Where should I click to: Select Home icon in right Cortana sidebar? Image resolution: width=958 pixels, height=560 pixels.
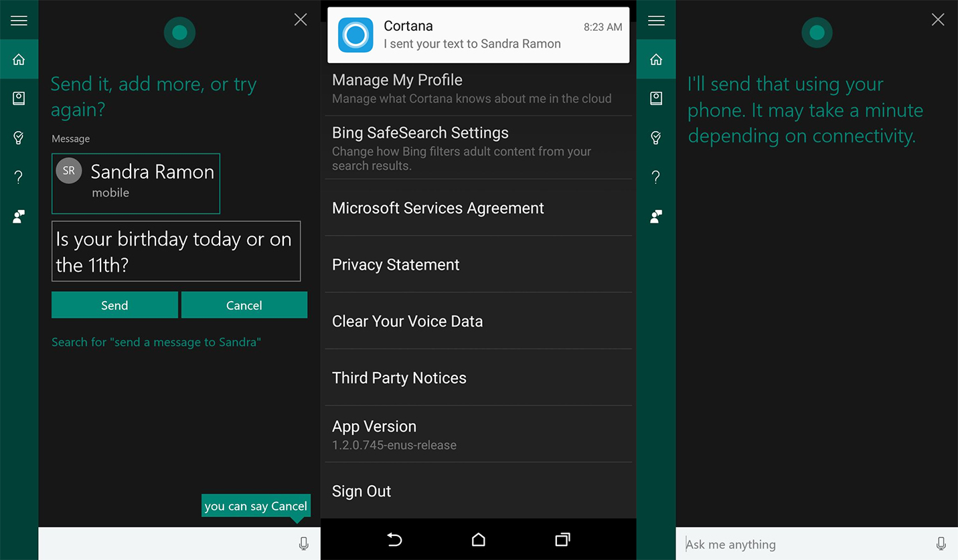click(x=656, y=60)
